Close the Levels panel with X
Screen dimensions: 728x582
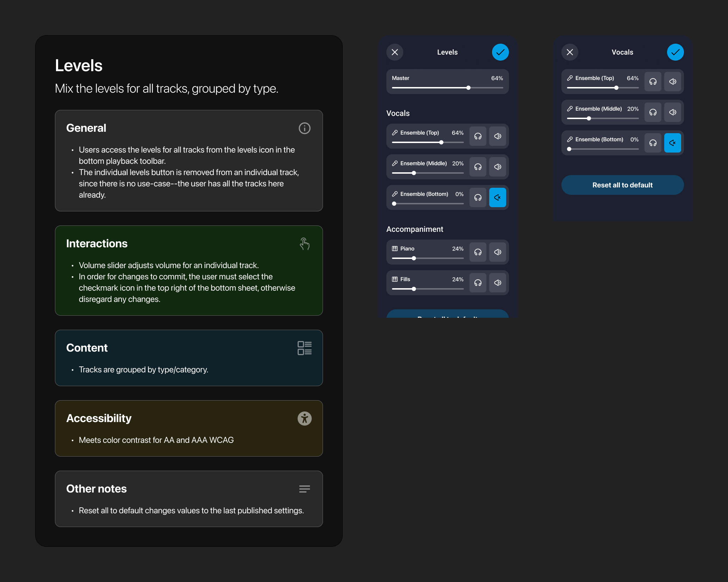(395, 52)
